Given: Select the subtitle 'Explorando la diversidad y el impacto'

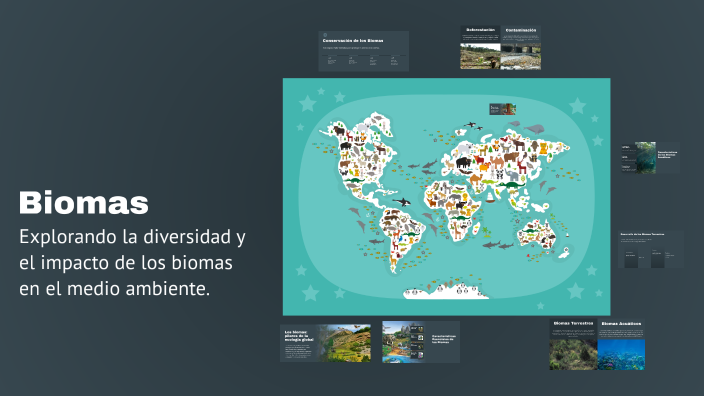Looking at the screenshot, I should 132,263.
